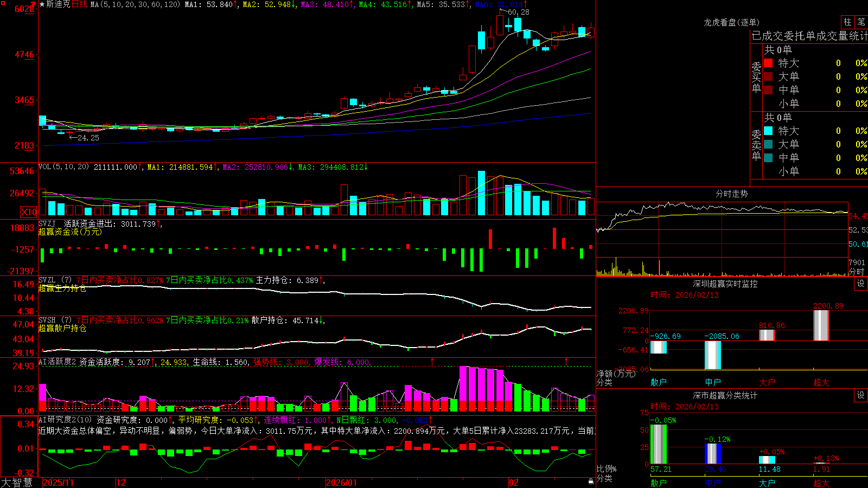Open the AI活跃度2 indicator label

56,362
